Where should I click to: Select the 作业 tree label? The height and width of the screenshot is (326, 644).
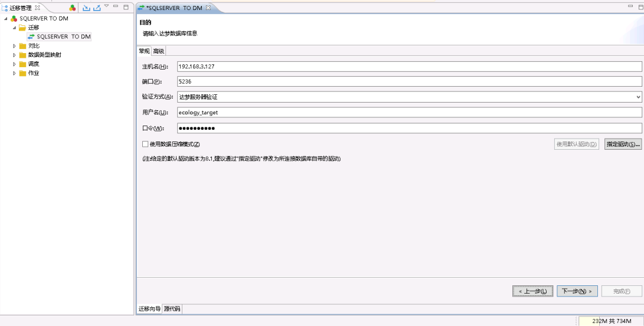34,73
